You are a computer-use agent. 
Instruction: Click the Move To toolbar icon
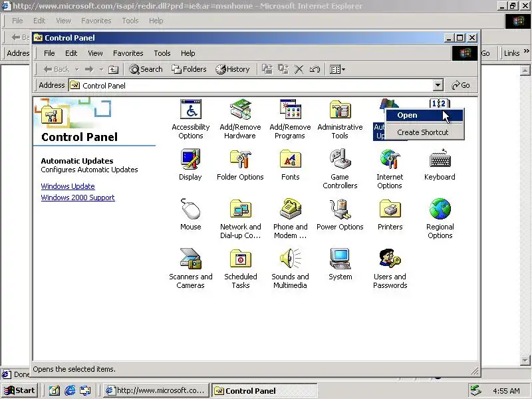click(267, 70)
